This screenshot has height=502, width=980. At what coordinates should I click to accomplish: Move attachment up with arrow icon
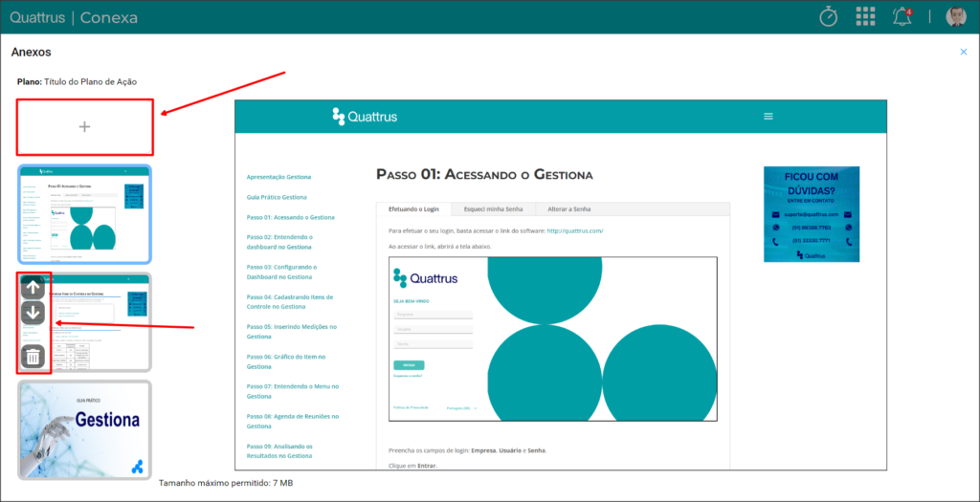(x=33, y=287)
